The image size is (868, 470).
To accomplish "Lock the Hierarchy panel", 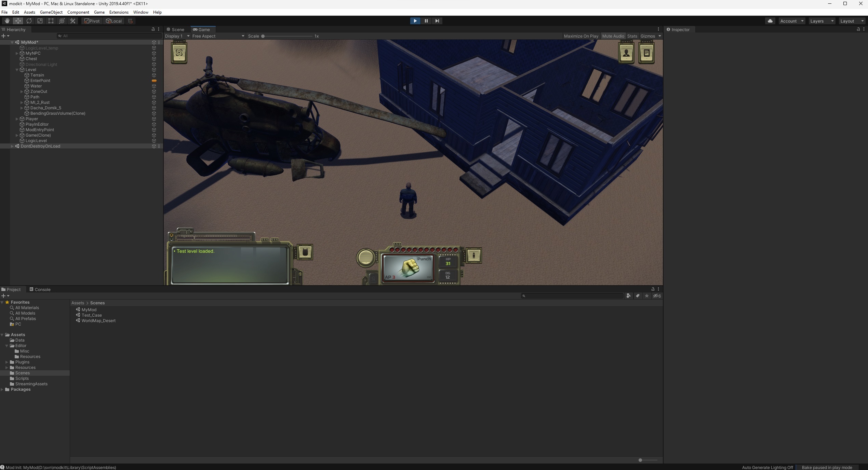I will click(x=153, y=29).
